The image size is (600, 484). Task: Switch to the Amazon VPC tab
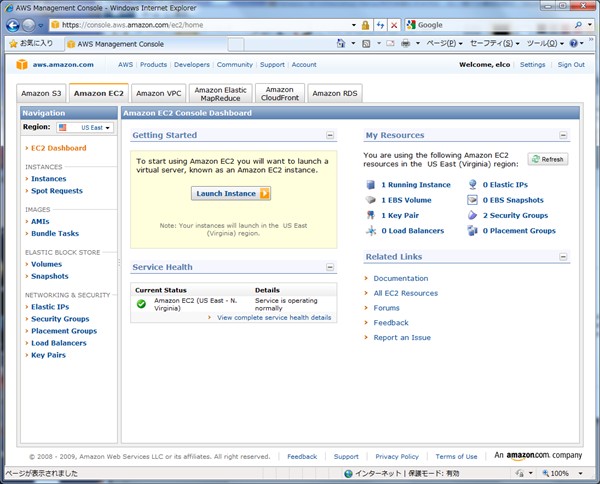(x=158, y=93)
